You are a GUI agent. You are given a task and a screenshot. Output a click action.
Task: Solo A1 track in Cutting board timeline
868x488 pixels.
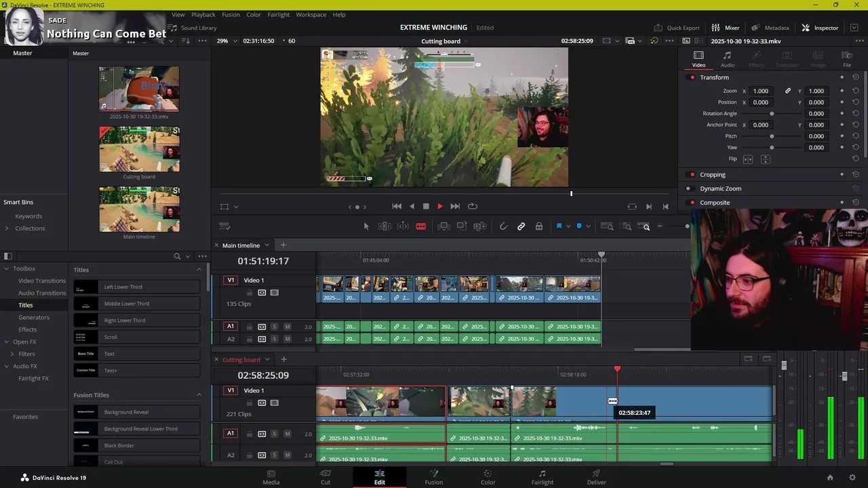[x=274, y=434]
